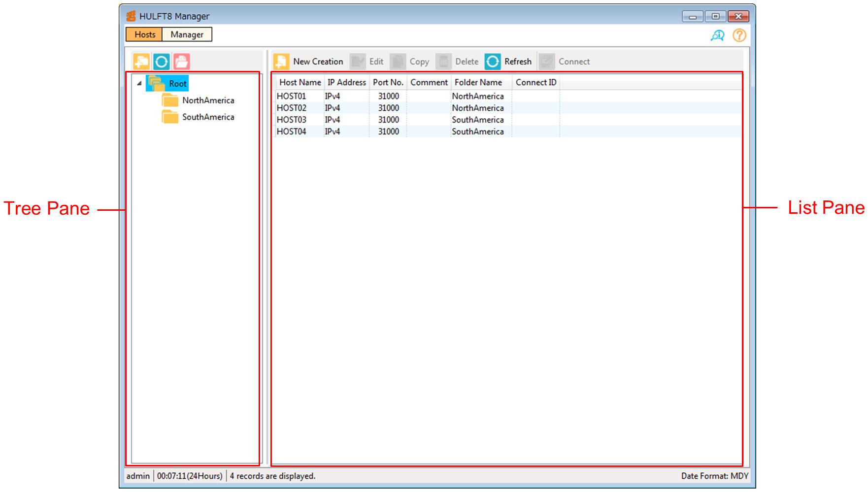Click the tree pane refresh icon
The height and width of the screenshot is (492, 868).
pos(161,62)
